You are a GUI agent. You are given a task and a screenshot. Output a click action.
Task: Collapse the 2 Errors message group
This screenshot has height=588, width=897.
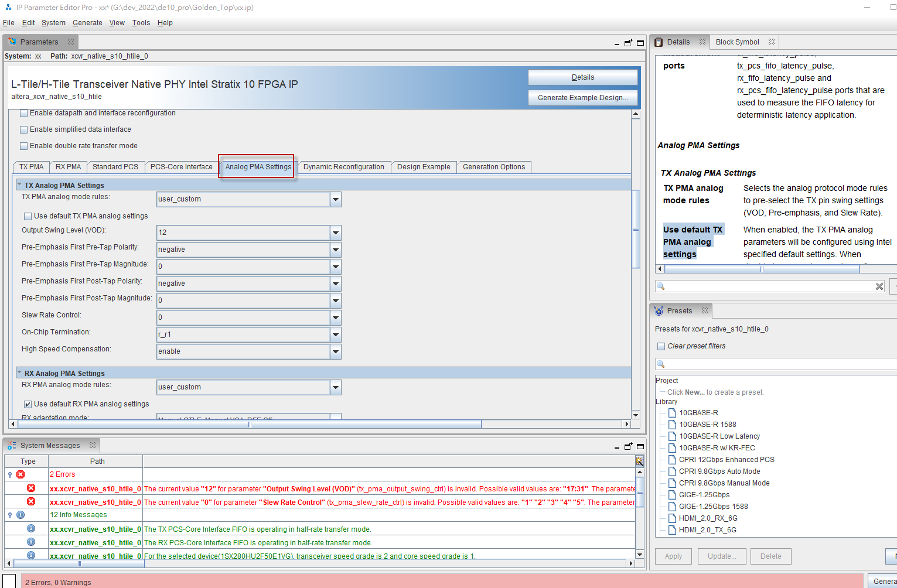tap(10, 474)
